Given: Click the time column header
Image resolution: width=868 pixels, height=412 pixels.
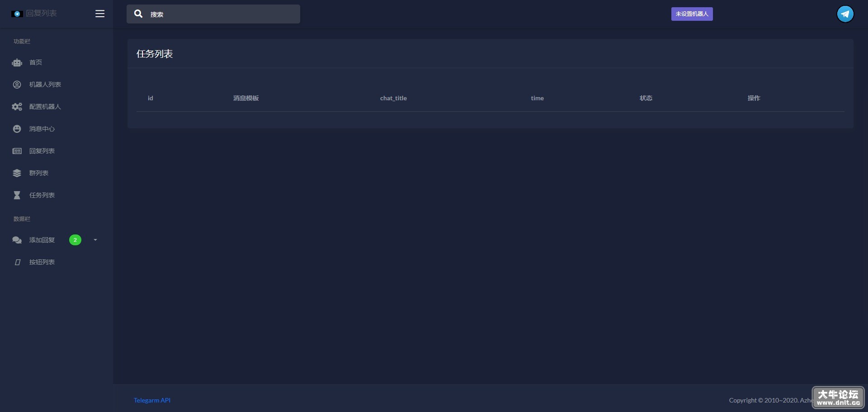Looking at the screenshot, I should coord(538,98).
